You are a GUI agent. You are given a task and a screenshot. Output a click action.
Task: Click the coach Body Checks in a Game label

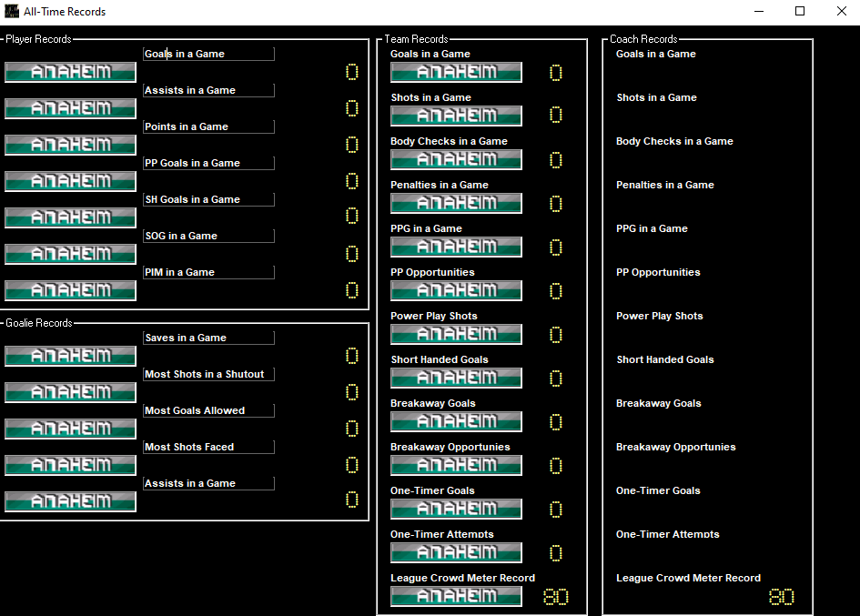click(x=674, y=141)
